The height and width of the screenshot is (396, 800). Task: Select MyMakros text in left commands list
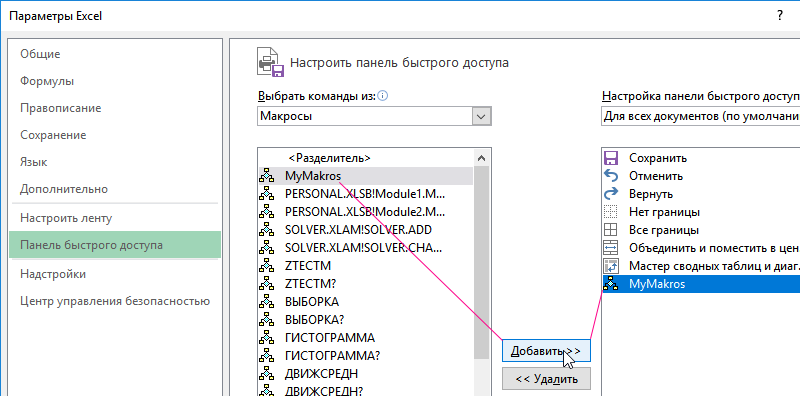pos(313,176)
